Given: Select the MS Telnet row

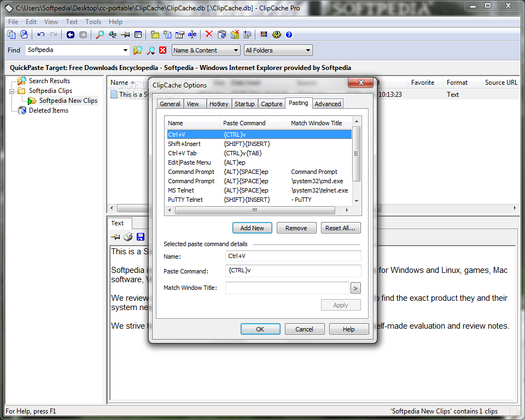Looking at the screenshot, I should click(x=259, y=190).
